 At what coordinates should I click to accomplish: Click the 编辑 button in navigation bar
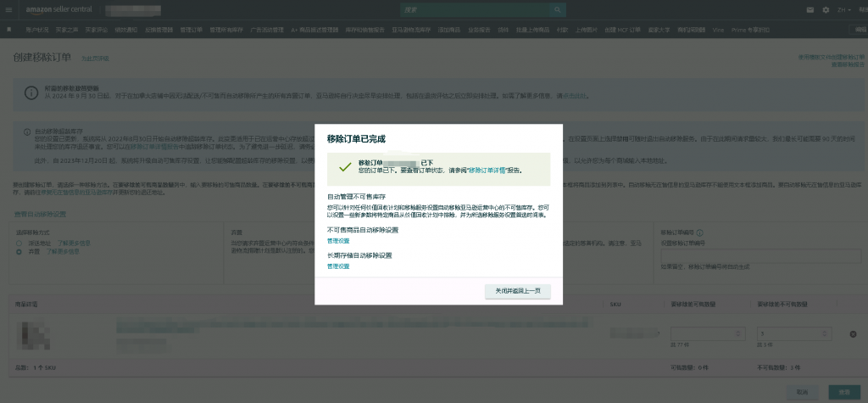pos(859,30)
